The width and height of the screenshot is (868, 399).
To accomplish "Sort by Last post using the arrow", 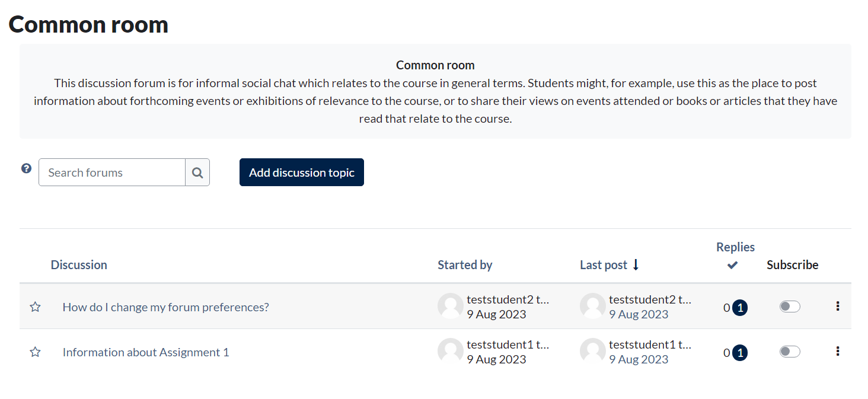I will tap(636, 265).
